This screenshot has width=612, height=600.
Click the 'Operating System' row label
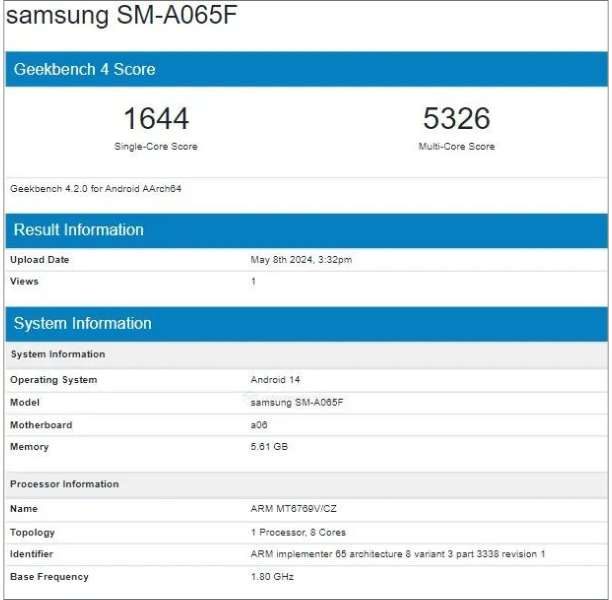(x=53, y=380)
